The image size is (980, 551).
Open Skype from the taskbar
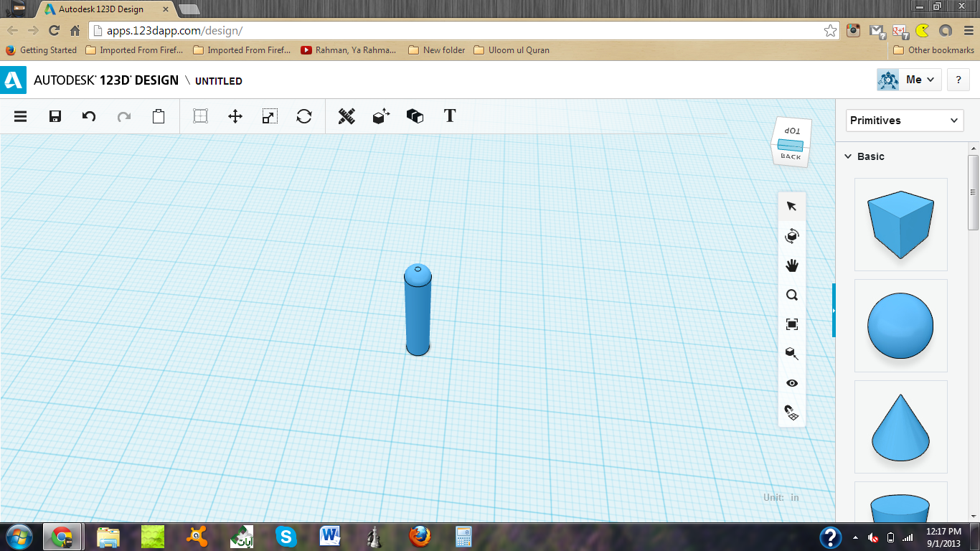pyautogui.click(x=286, y=537)
